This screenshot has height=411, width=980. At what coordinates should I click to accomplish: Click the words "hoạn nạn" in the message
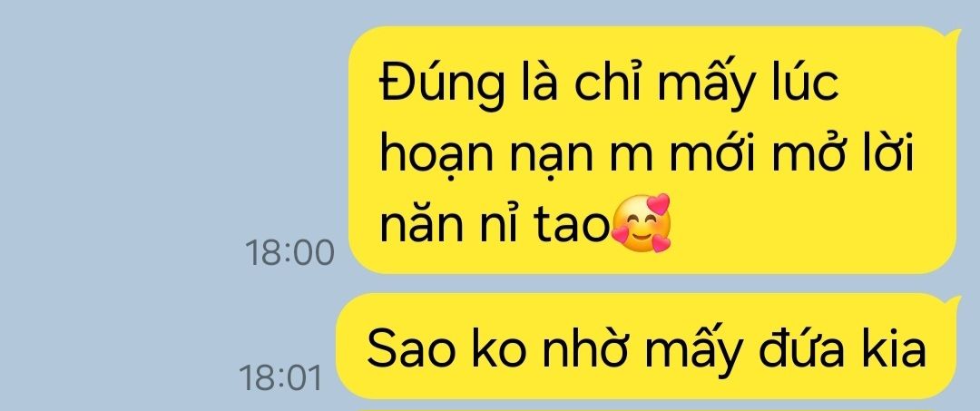click(x=484, y=155)
